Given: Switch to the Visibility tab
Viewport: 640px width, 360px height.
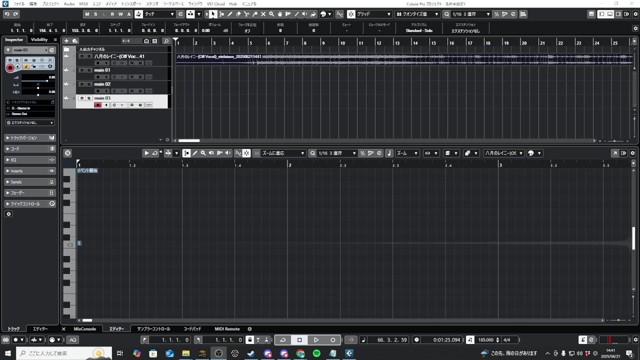Looking at the screenshot, I should coord(39,40).
